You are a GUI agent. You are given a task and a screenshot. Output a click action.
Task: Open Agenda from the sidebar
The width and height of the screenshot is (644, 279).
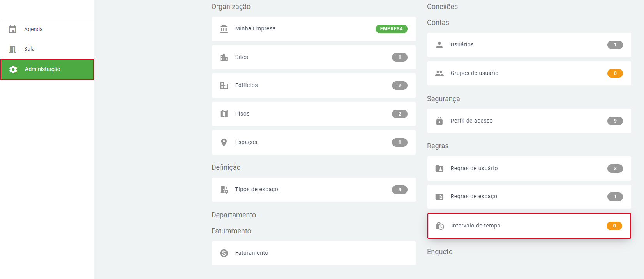click(x=34, y=29)
